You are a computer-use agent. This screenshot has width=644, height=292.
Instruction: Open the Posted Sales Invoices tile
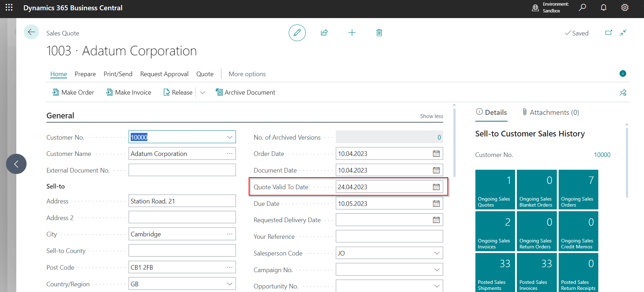537,273
